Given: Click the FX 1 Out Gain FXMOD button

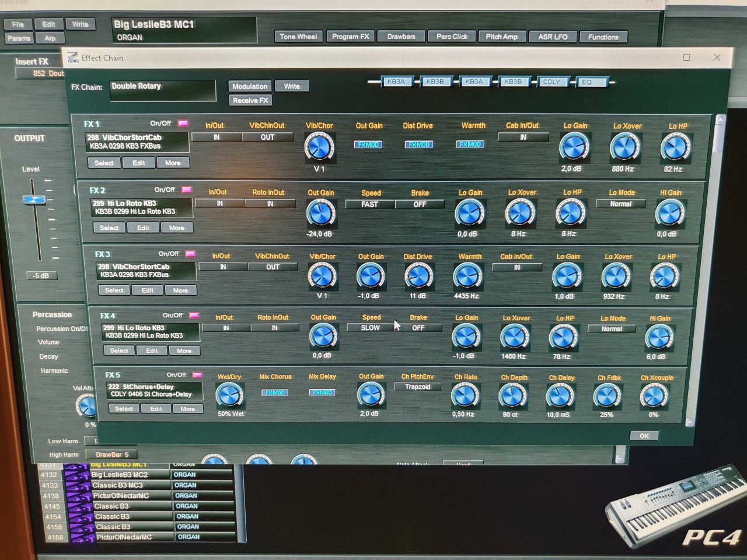Looking at the screenshot, I should tap(368, 144).
